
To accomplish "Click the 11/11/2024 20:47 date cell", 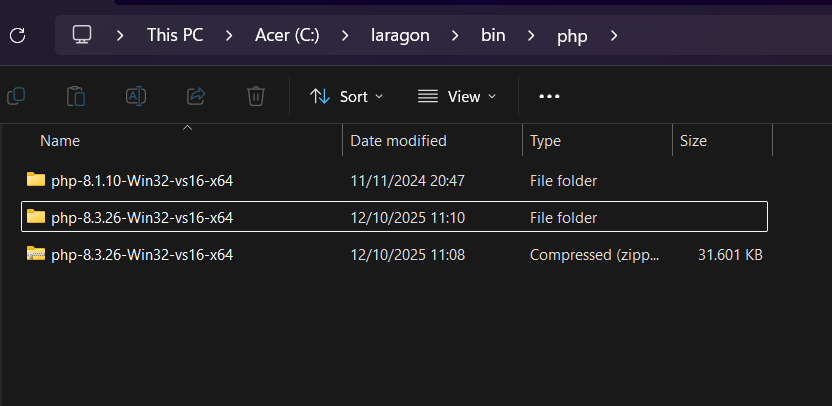I will point(408,181).
